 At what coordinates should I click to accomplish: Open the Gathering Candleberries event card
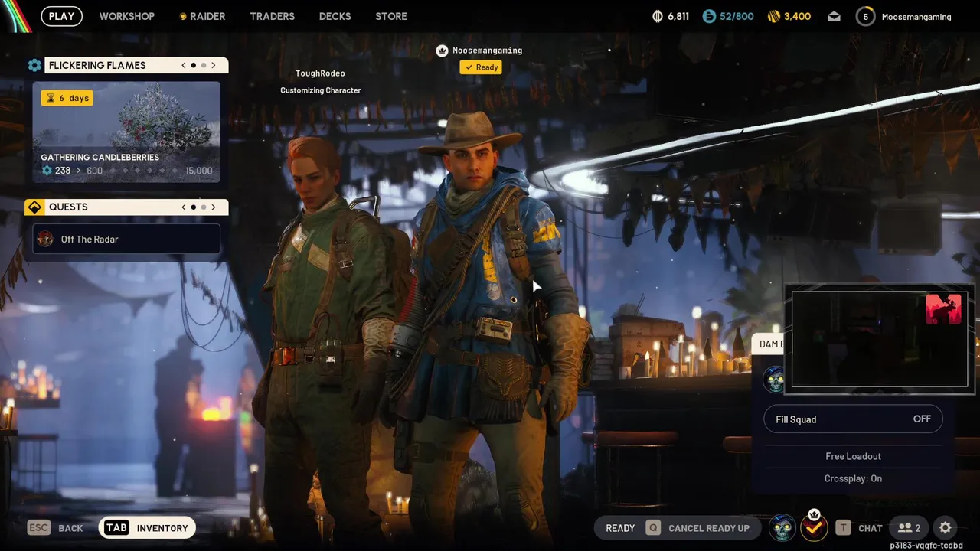(x=126, y=132)
